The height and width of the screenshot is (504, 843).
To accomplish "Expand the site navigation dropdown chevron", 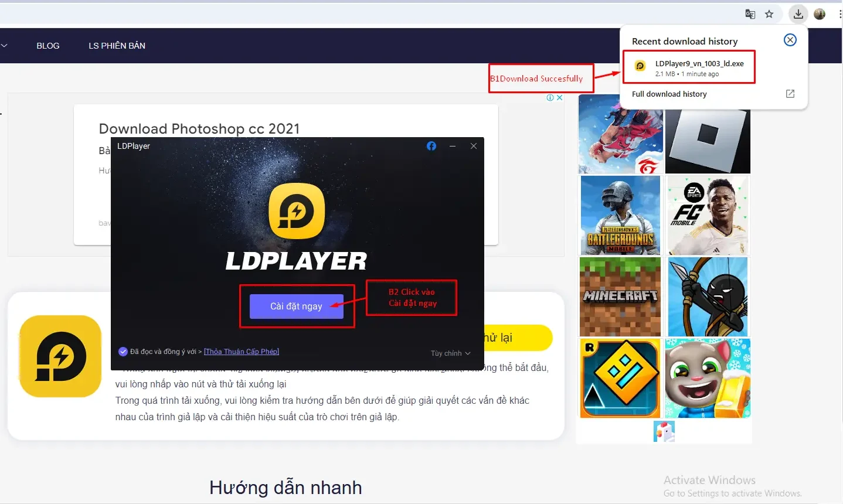I will (4, 46).
